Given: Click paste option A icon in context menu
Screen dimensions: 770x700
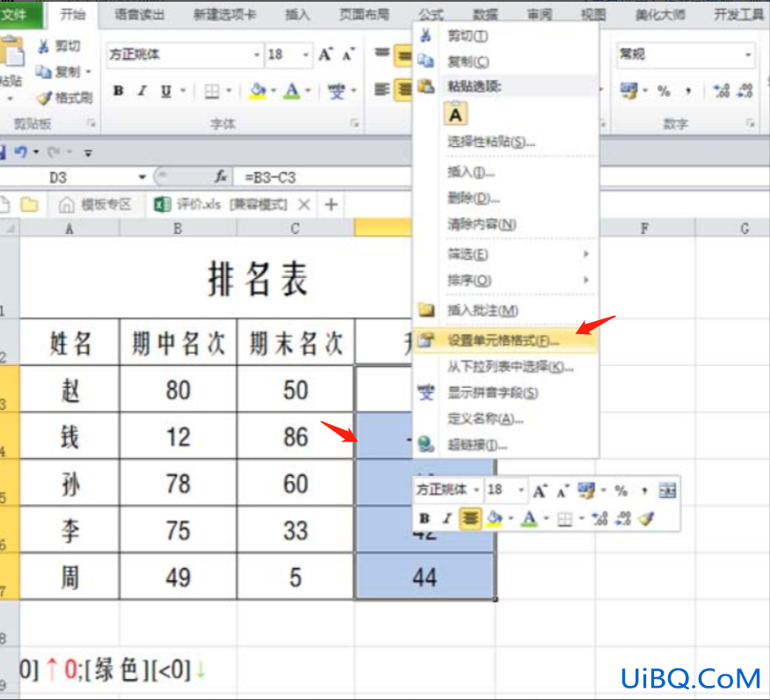Looking at the screenshot, I should coord(455,114).
